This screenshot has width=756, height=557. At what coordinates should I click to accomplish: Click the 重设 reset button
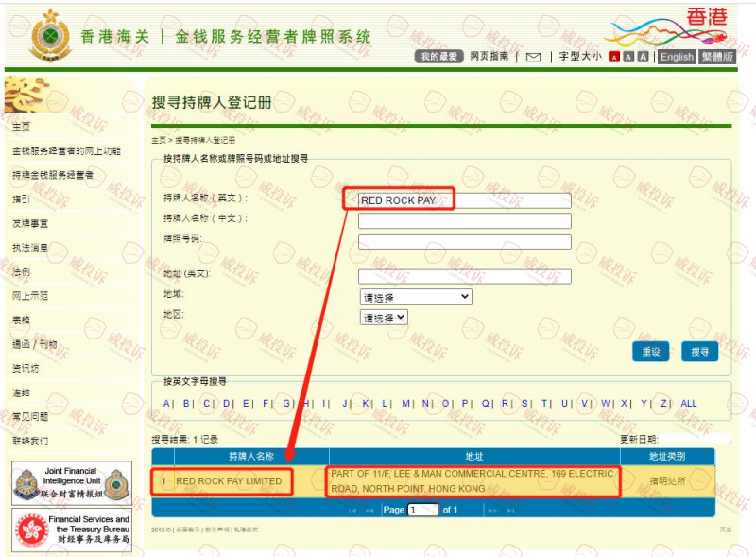click(650, 352)
